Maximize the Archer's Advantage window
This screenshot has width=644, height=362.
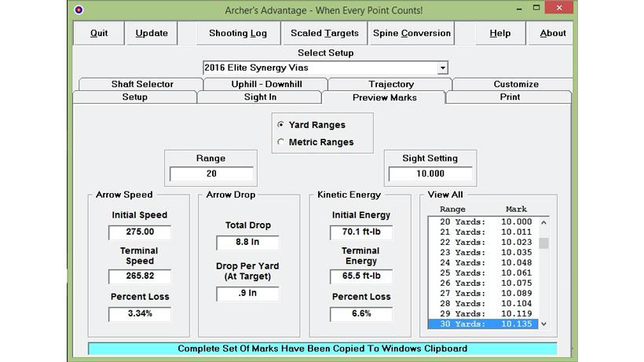click(536, 8)
